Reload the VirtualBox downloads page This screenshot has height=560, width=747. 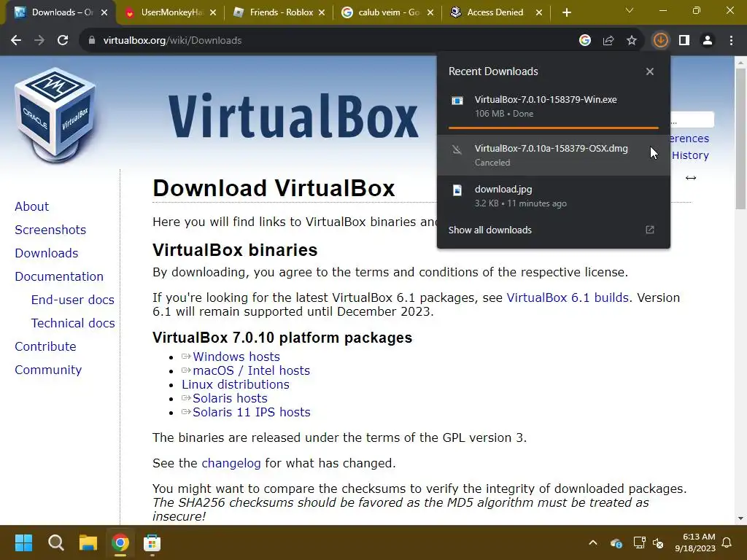63,41
